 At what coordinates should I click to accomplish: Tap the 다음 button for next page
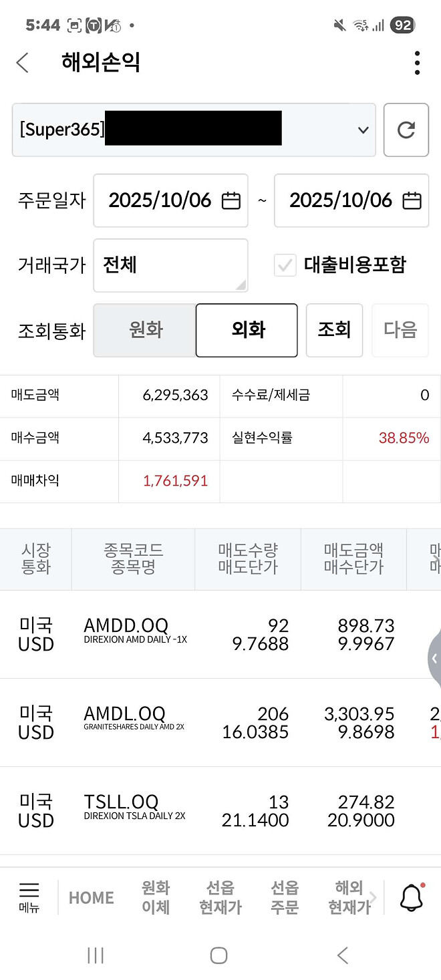(x=400, y=330)
